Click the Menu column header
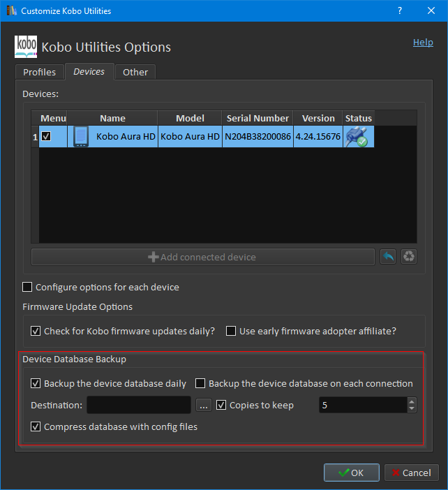 53,118
